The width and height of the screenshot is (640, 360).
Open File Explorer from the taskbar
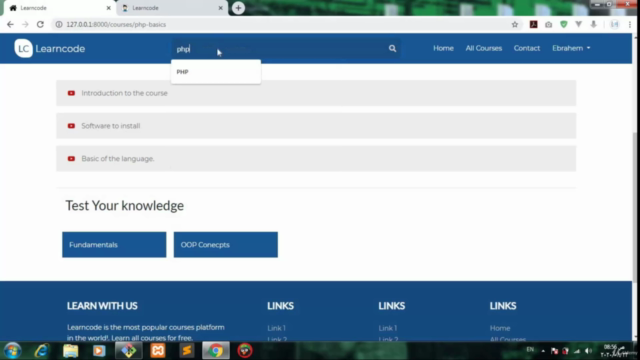tap(70, 351)
